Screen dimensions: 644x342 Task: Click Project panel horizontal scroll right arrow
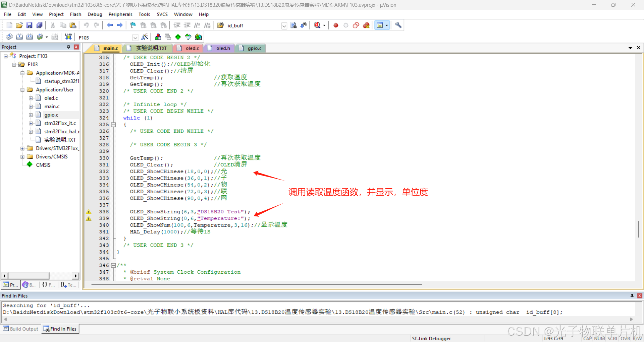pyautogui.click(x=76, y=276)
